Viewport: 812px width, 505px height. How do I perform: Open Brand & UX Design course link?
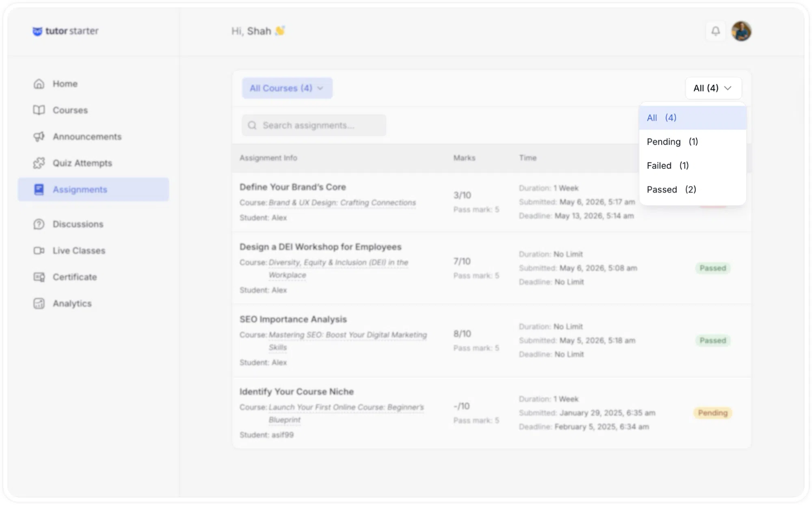pos(342,202)
